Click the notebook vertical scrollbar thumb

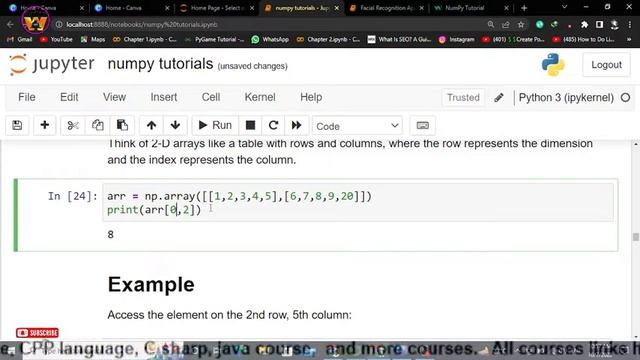click(636, 237)
